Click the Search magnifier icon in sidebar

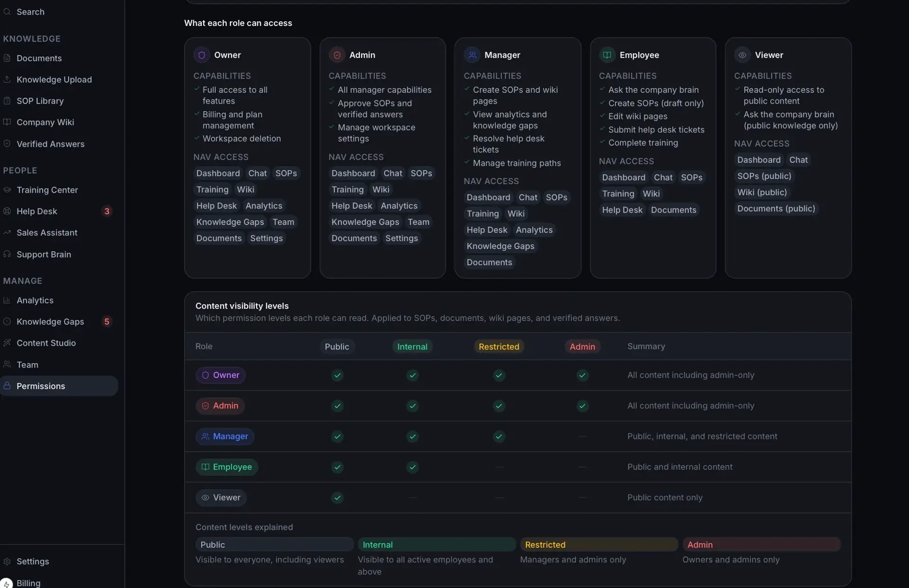click(x=7, y=11)
